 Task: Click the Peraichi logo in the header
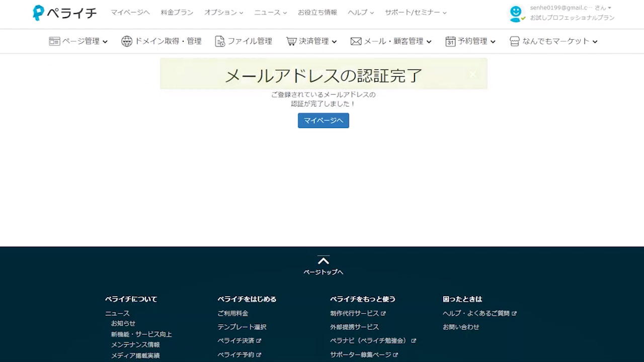pos(64,13)
